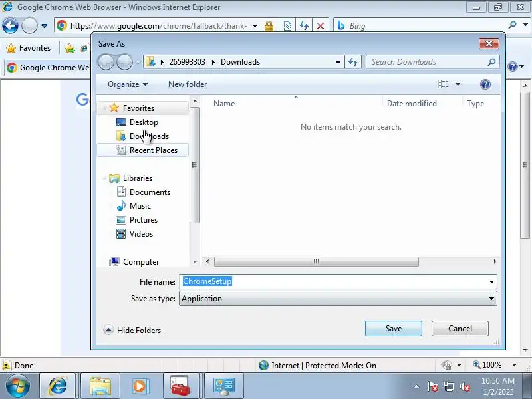Click the horizontal scrollbar thumb in file list
532x399 pixels.
click(316, 261)
